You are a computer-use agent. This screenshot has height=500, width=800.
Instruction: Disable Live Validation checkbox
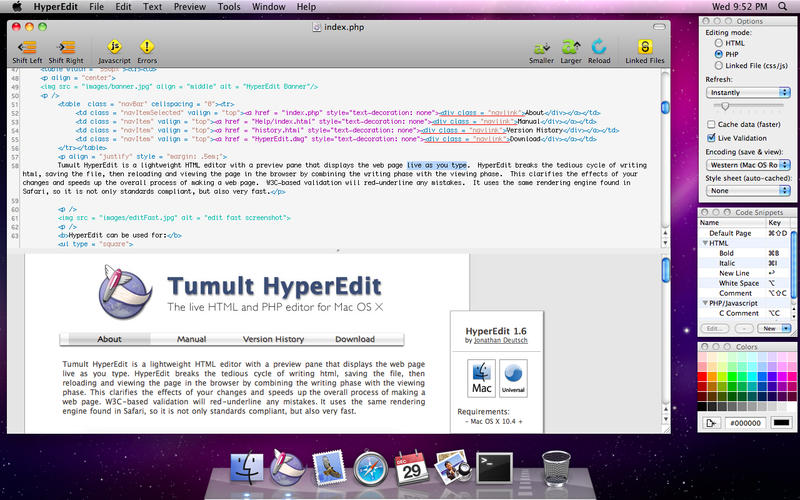711,138
